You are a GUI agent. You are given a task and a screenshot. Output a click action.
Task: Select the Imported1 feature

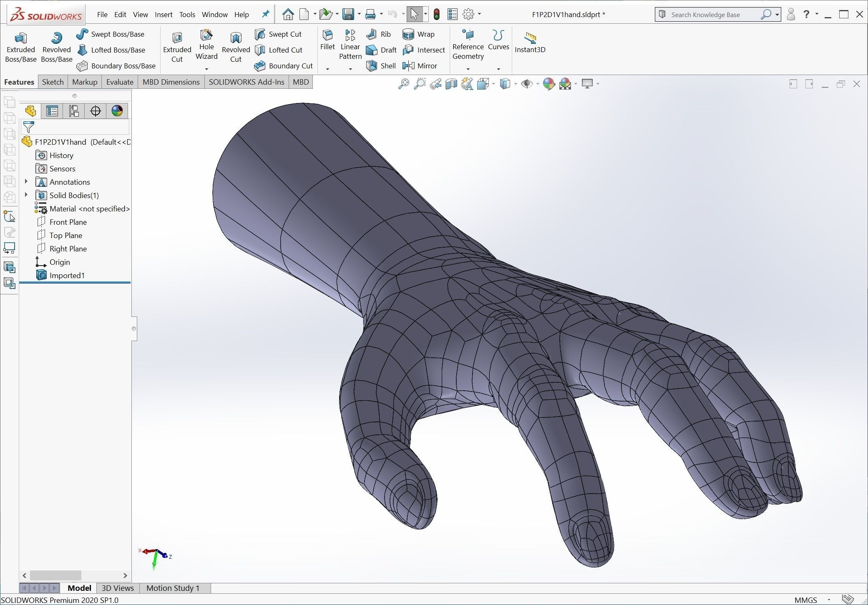(67, 275)
